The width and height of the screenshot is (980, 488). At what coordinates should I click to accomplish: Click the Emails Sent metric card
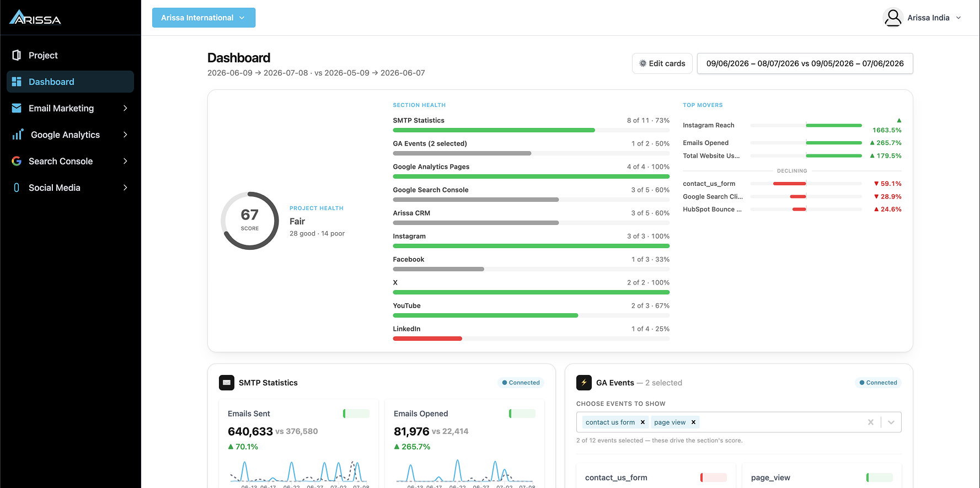point(298,444)
